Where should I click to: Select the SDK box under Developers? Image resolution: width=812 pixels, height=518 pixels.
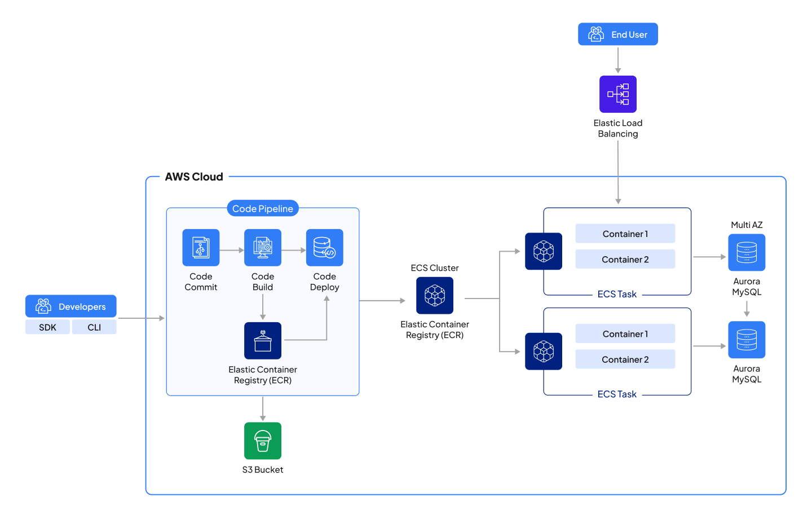point(48,327)
